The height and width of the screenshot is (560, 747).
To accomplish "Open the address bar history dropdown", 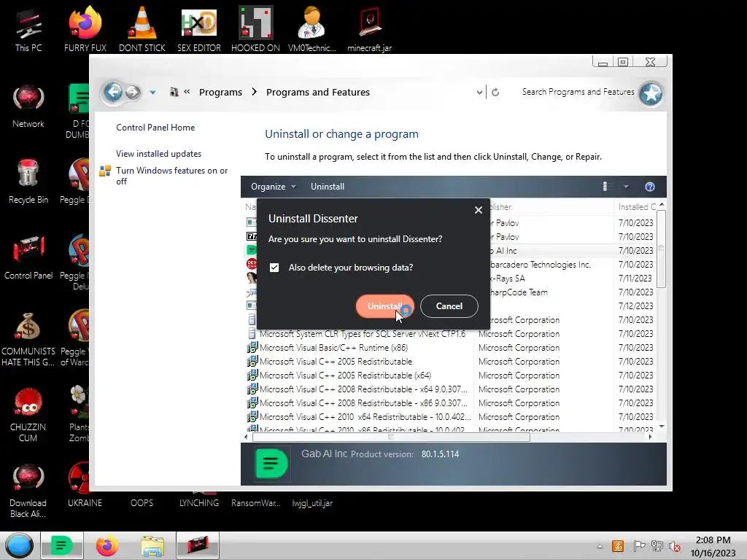I will pyautogui.click(x=479, y=93).
